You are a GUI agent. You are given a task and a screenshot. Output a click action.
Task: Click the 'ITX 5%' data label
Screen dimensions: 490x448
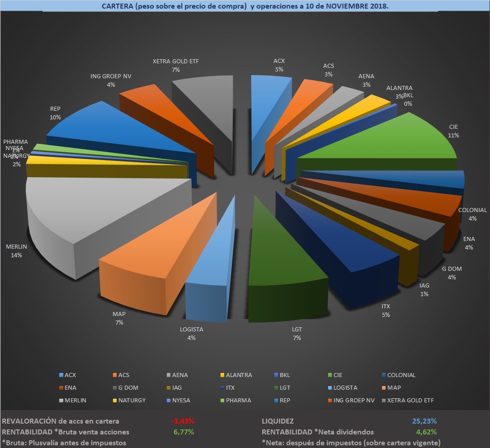(x=386, y=311)
